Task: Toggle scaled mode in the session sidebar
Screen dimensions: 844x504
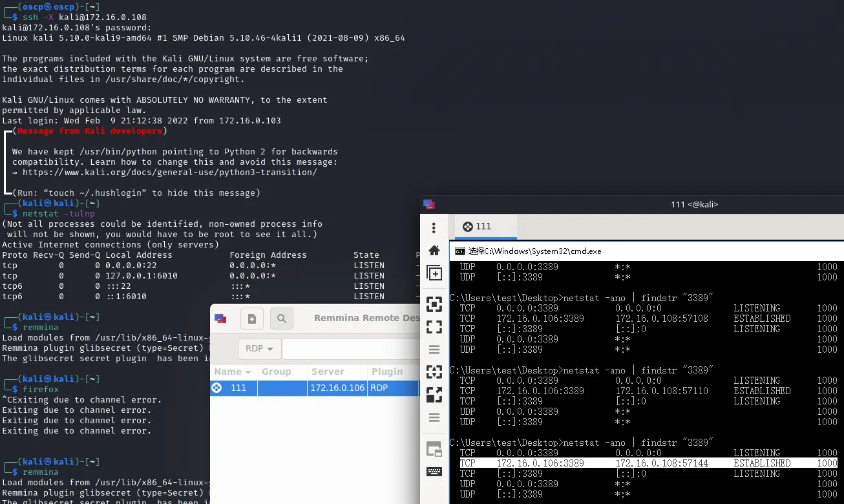Action: pos(434,372)
